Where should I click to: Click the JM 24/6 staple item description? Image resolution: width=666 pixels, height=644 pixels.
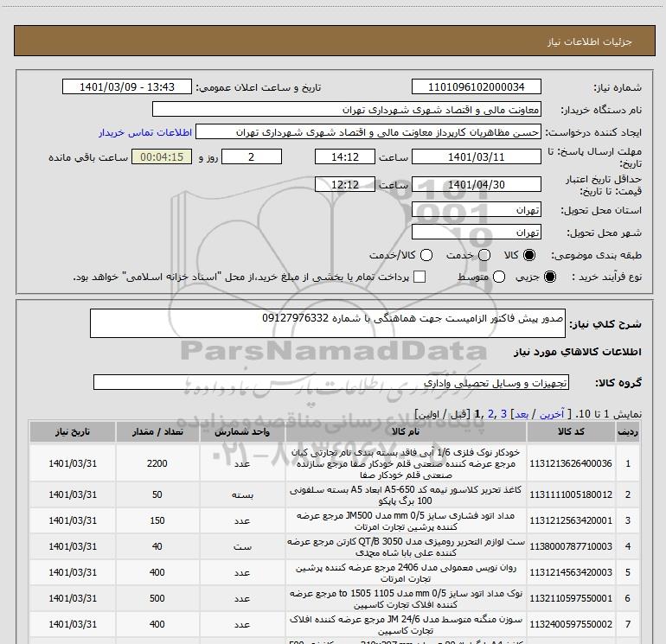click(406, 624)
